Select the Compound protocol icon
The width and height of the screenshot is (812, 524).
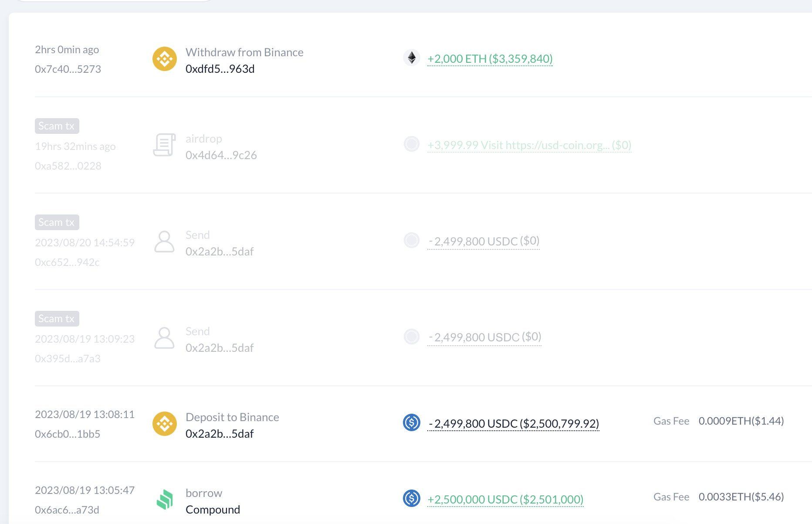coord(165,500)
